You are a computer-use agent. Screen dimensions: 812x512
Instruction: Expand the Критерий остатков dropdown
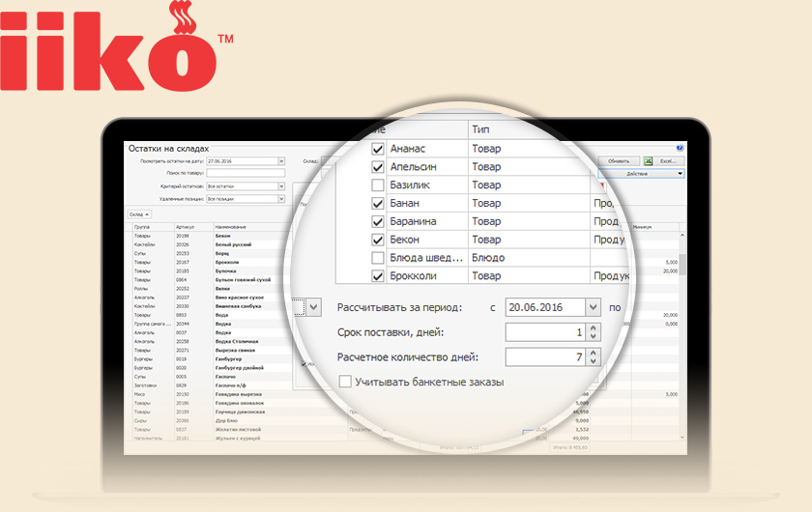pyautogui.click(x=281, y=186)
